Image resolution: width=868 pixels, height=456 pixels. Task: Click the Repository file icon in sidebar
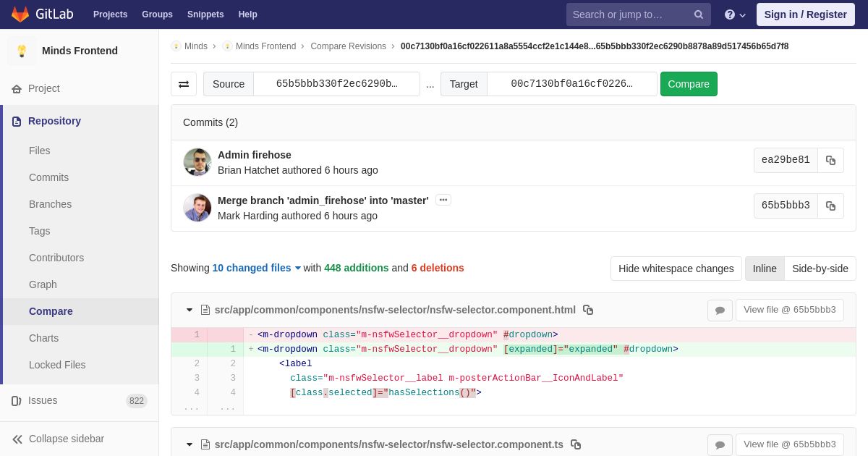(17, 122)
